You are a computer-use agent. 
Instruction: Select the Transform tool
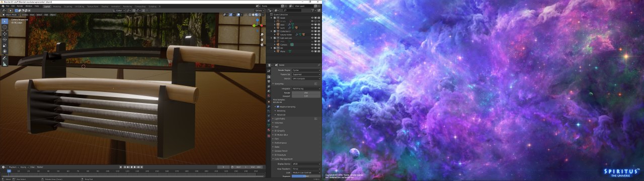point(5,51)
